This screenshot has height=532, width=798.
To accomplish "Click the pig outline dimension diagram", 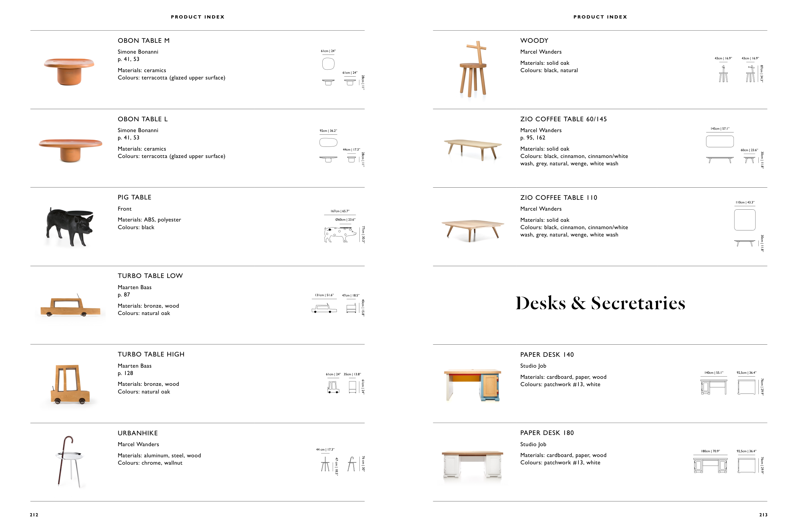I will coord(340,235).
